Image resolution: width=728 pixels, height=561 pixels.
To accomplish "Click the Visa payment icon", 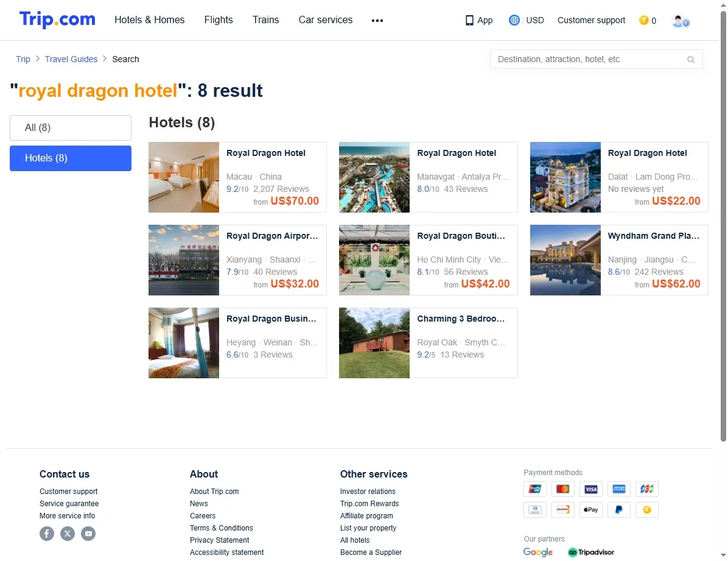I will [x=591, y=489].
